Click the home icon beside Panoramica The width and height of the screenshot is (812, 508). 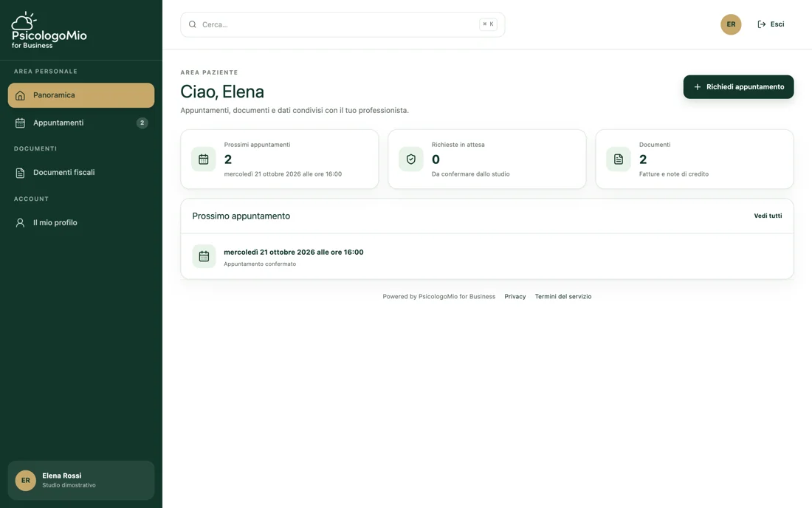pyautogui.click(x=20, y=95)
